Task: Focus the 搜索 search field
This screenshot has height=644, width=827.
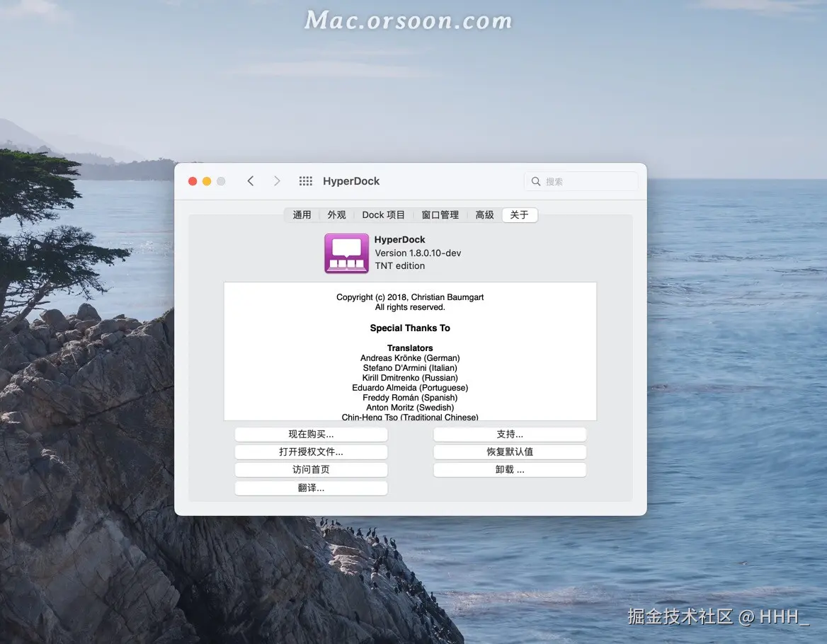Action: pyautogui.click(x=581, y=181)
